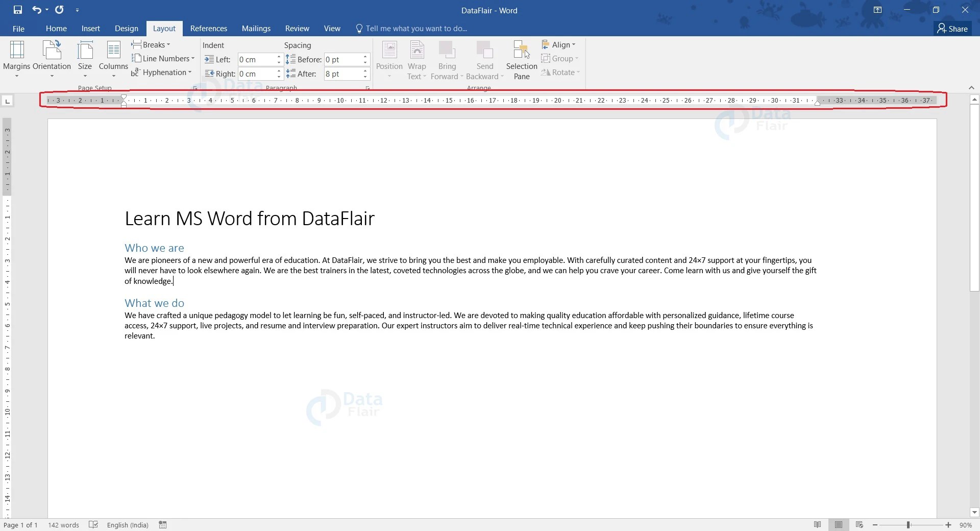Click the Position tool
The width and height of the screenshot is (980, 531).
coord(389,58)
